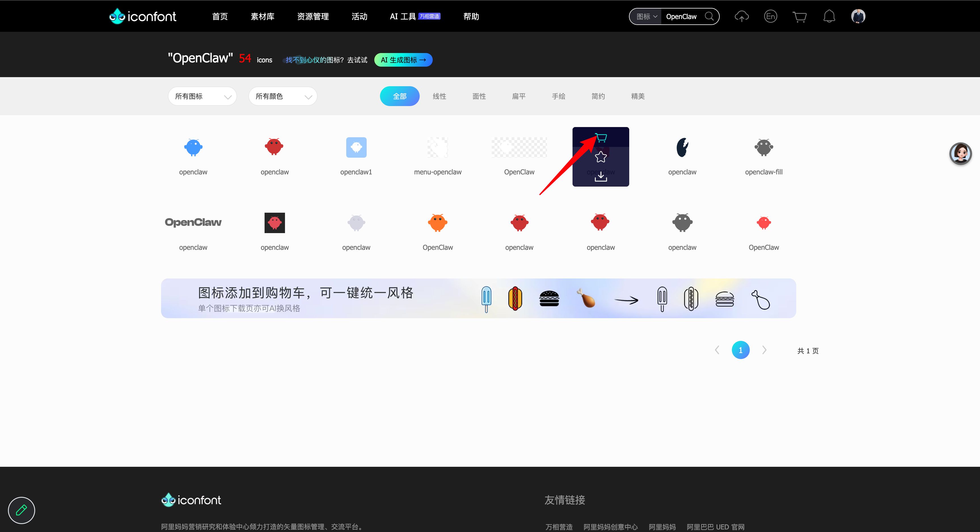Viewport: 980px width, 532px height.
Task: Select the OpenClaw wordmark text icon
Action: click(193, 222)
